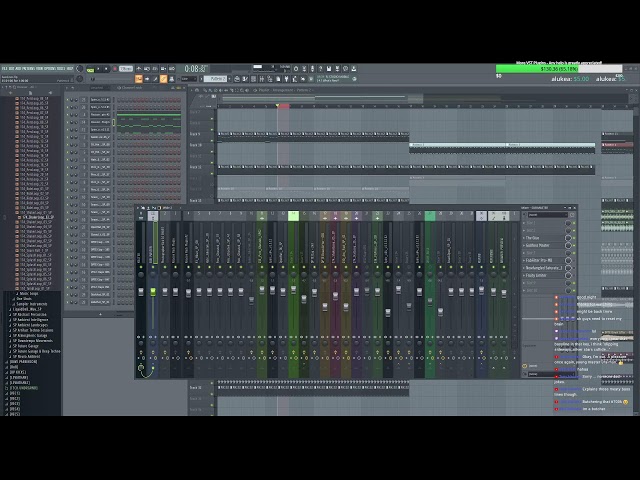This screenshot has width=640, height=480.
Task: Open the OPTIONS menu
Action: coord(50,69)
